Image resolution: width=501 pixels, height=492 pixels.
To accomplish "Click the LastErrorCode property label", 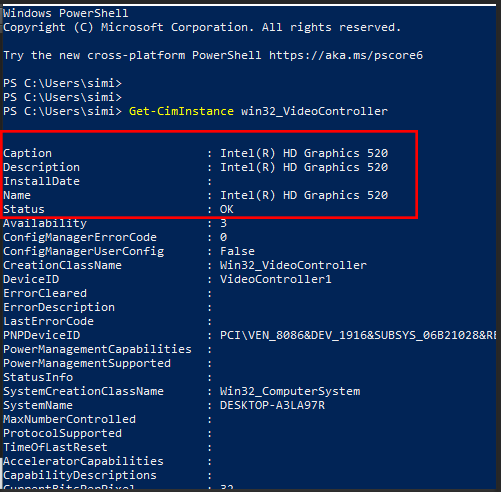I will pos(49,321).
